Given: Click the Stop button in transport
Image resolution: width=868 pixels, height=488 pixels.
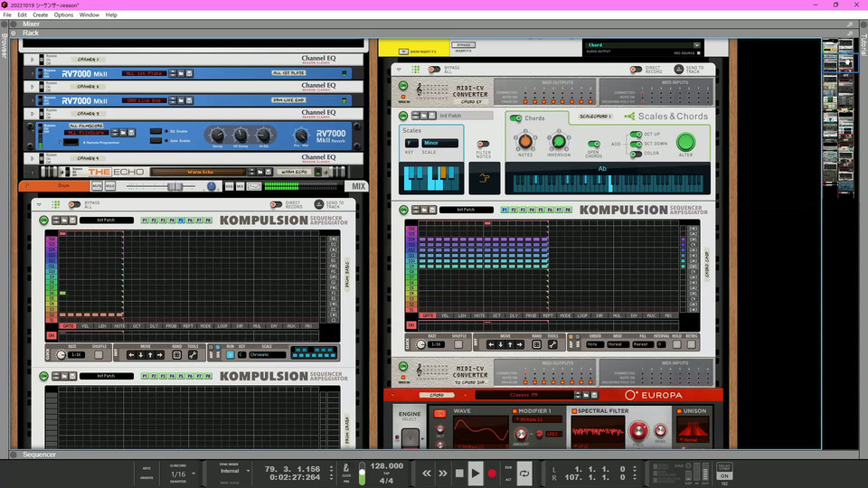Looking at the screenshot, I should point(459,473).
